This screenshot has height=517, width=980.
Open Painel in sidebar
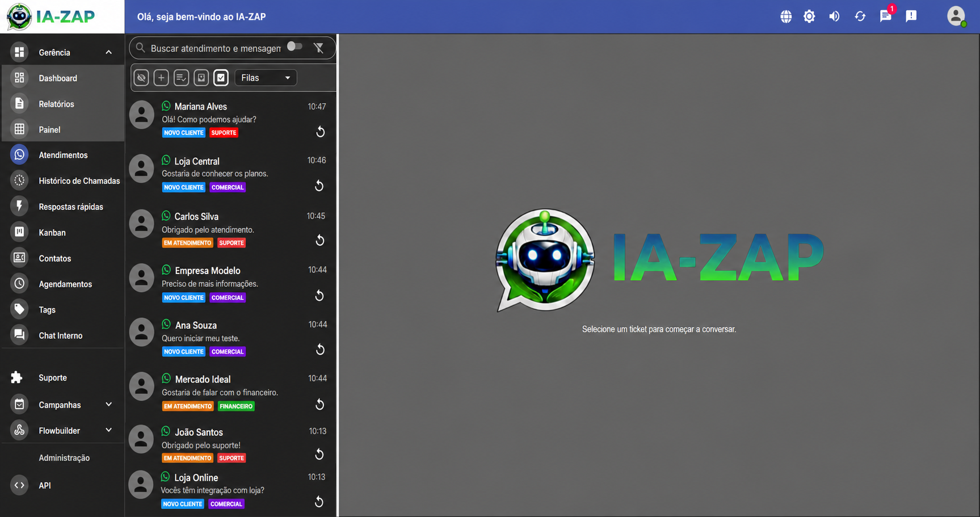coord(63,129)
